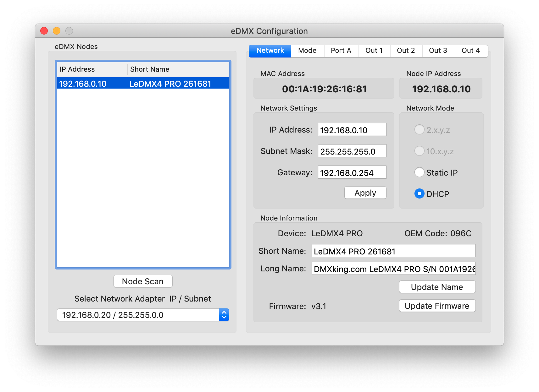539x392 pixels.
Task: Click the IP Address input field
Action: (352, 130)
